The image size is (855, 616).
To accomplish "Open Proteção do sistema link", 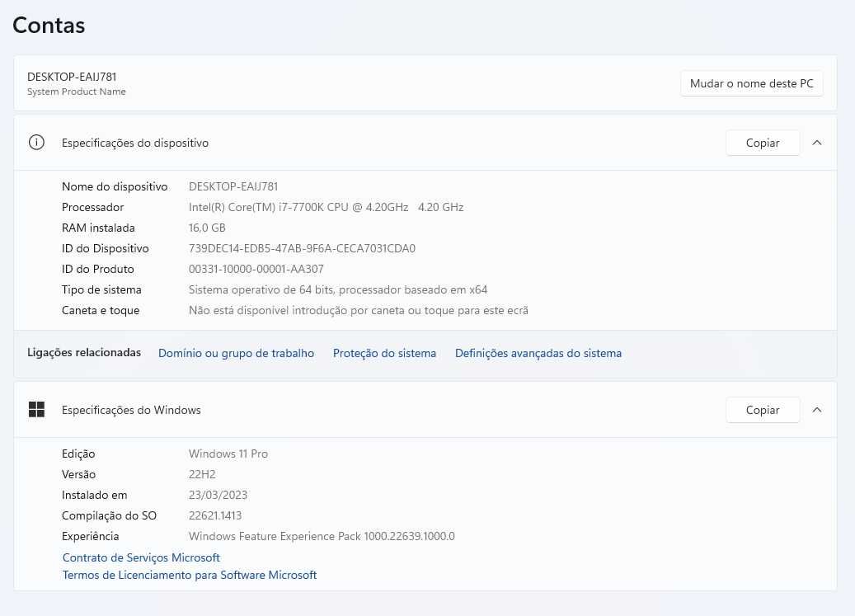I will pos(384,353).
